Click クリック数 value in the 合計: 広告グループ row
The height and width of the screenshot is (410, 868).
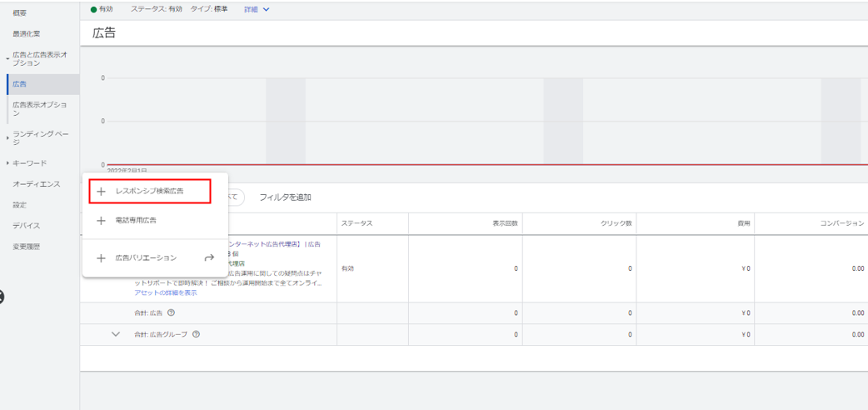point(630,335)
